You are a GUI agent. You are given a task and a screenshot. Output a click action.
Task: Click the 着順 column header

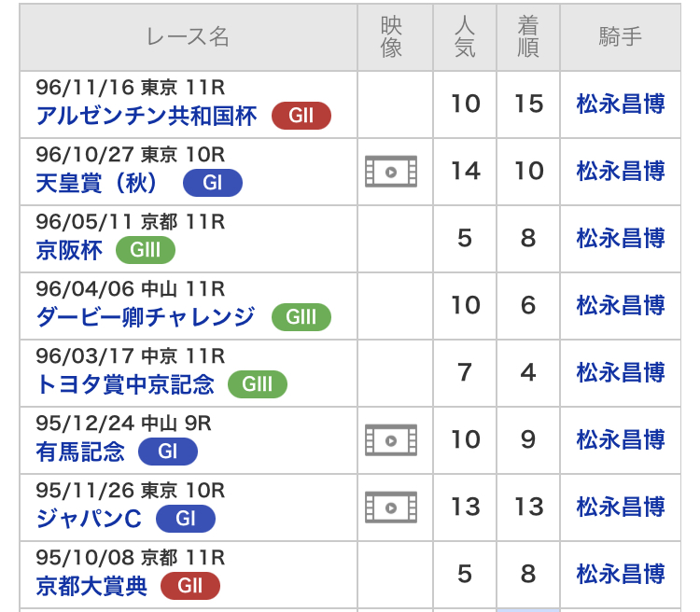(x=528, y=37)
